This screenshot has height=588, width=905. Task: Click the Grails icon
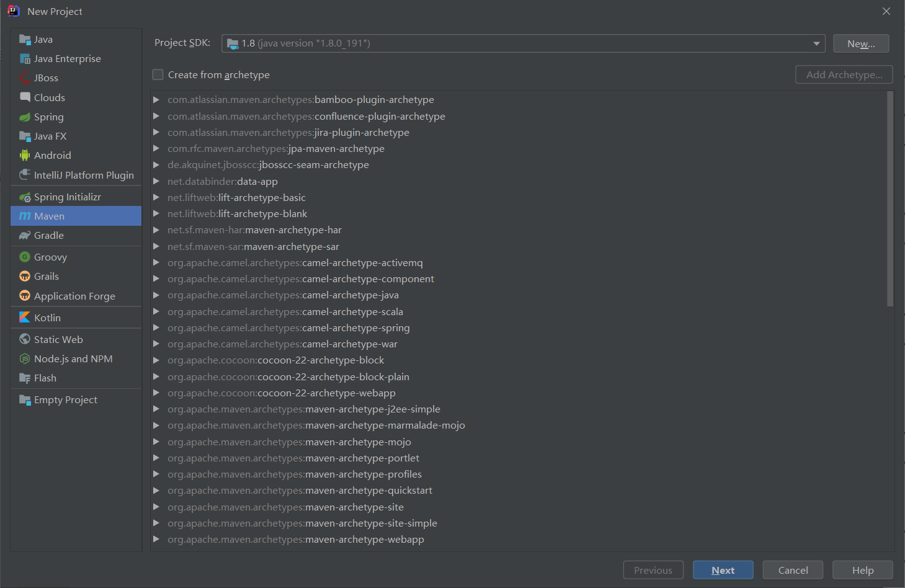[25, 277]
